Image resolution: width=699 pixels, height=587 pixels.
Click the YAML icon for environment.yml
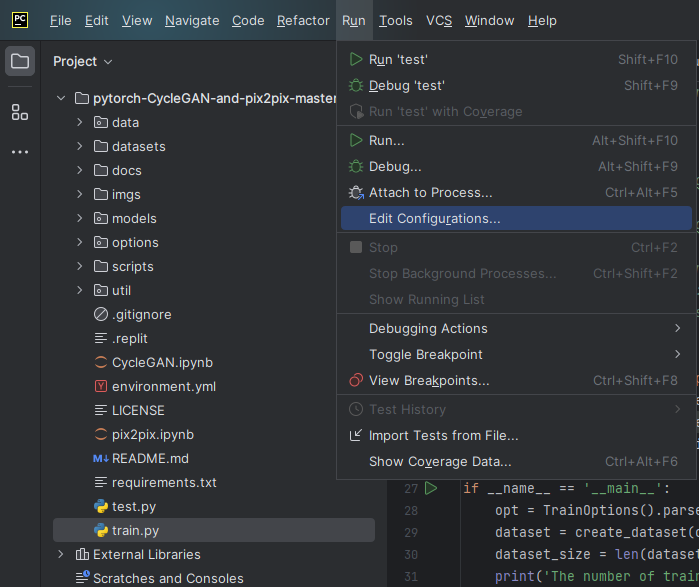click(101, 386)
